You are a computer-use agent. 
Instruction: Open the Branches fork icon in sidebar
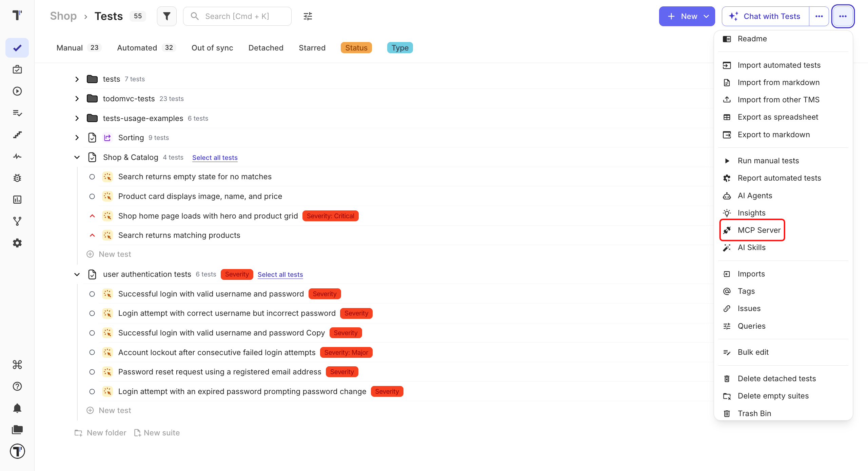click(x=17, y=221)
